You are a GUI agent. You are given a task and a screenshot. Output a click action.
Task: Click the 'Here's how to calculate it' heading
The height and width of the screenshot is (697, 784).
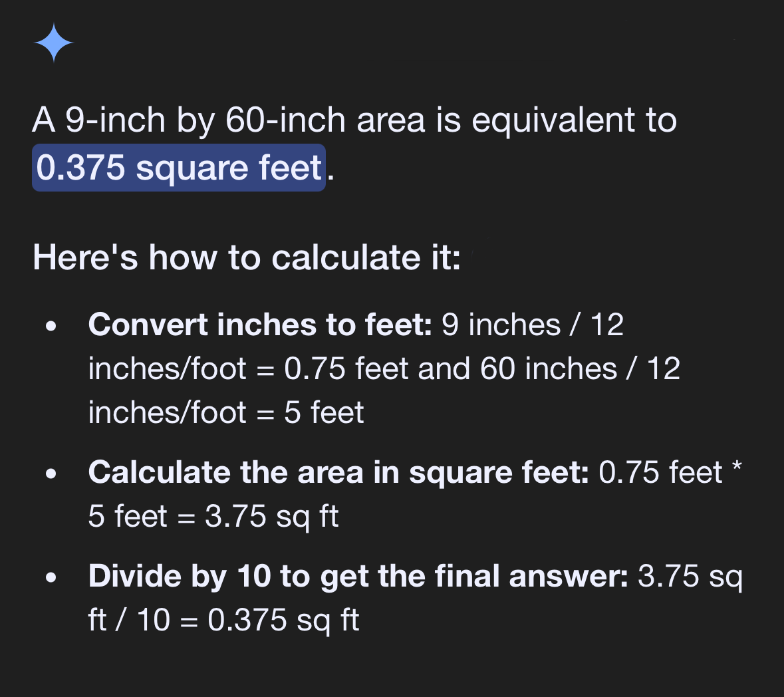coord(247,257)
